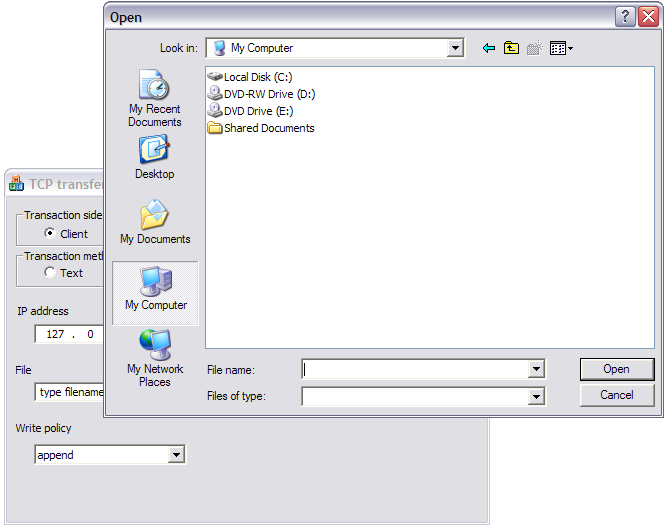Viewport: 665px width, 529px height.
Task: Click the second IP octet showing 0
Action: (90, 334)
